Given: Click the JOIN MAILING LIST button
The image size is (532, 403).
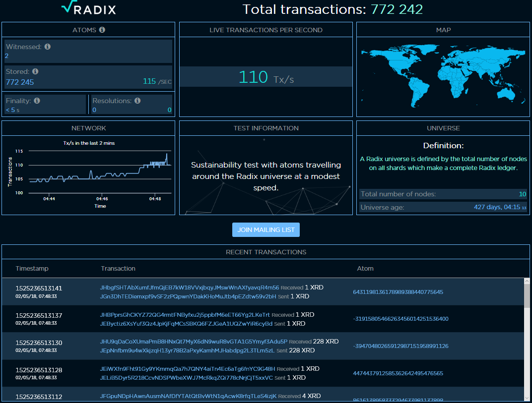Looking at the screenshot, I should click(x=266, y=230).
